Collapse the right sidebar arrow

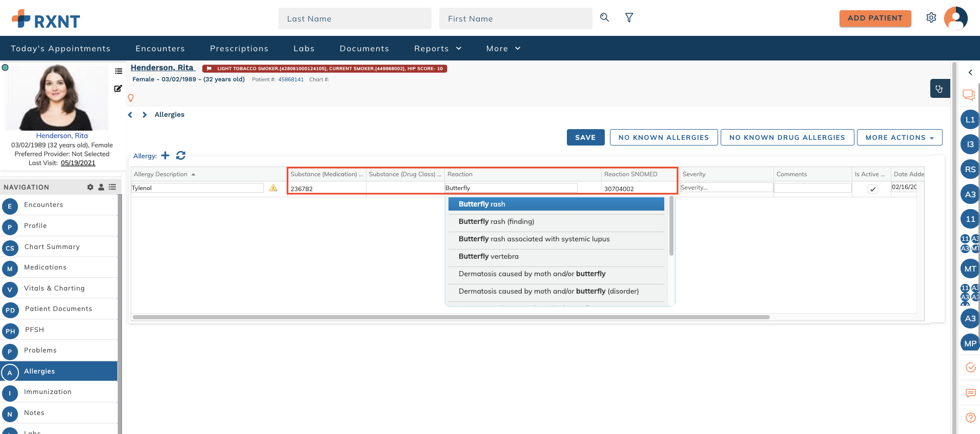[970, 72]
